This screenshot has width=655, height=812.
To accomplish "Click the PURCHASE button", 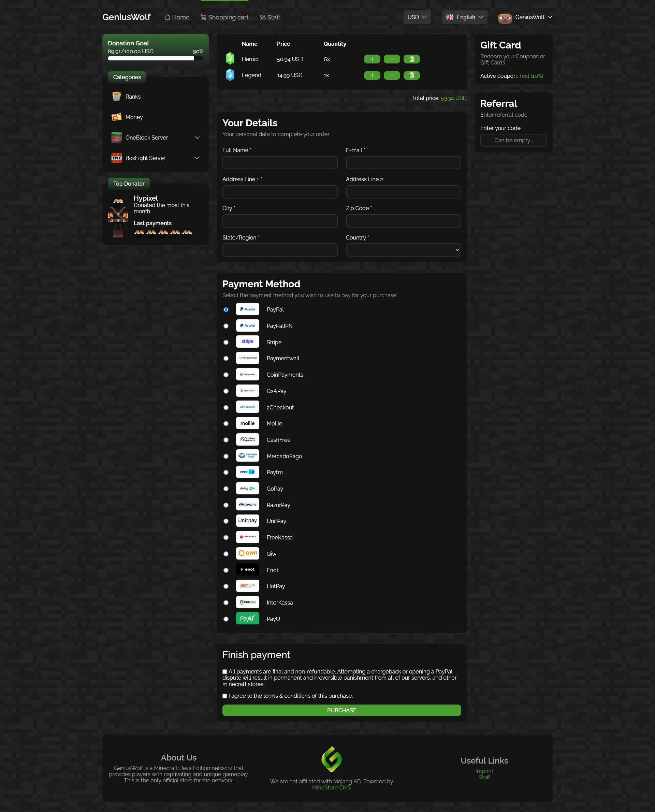I will 341,710.
